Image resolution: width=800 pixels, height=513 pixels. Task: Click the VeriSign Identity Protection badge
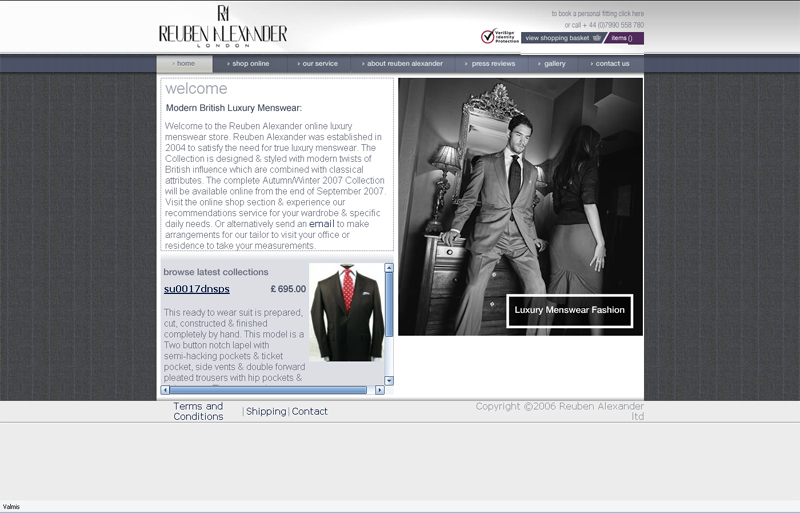pyautogui.click(x=499, y=37)
